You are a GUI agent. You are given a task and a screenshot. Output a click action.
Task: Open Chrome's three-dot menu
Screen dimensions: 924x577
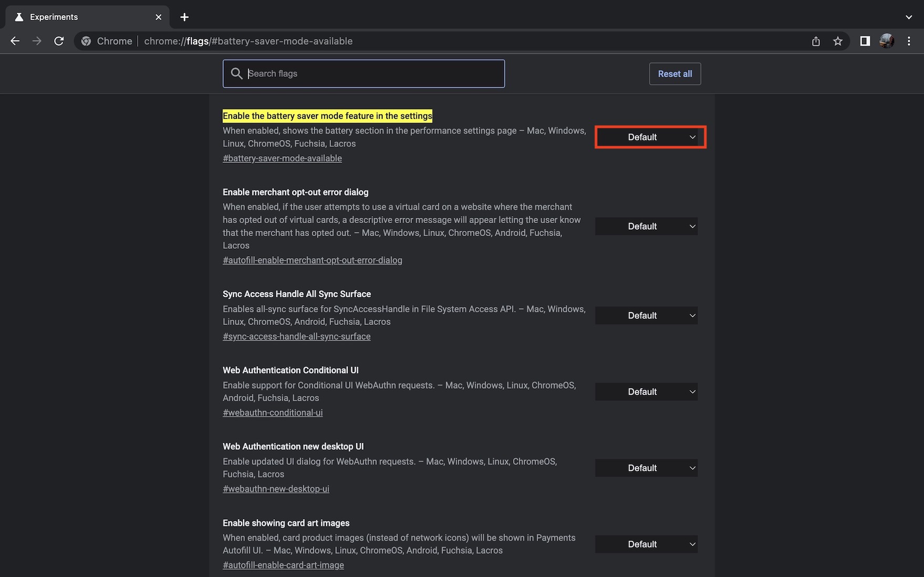pos(909,41)
